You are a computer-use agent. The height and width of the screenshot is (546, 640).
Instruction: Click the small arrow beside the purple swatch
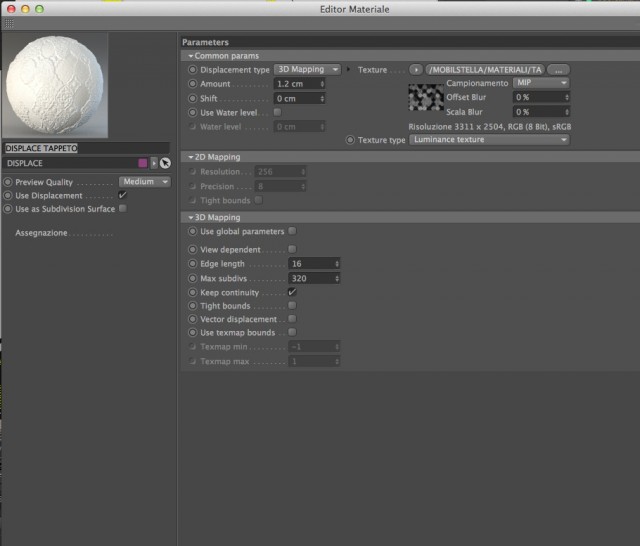pyautogui.click(x=154, y=163)
